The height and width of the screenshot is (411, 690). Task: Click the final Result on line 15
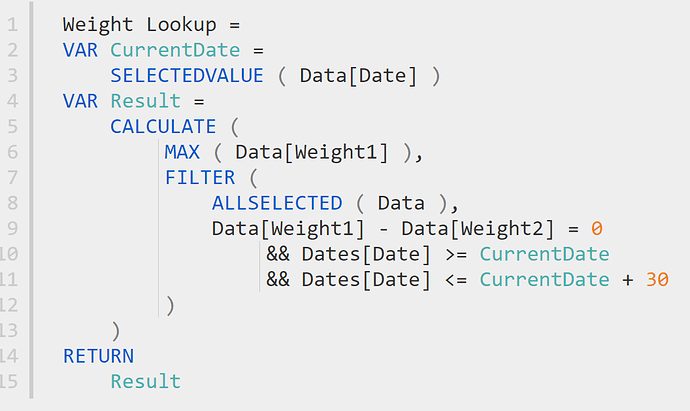[145, 382]
